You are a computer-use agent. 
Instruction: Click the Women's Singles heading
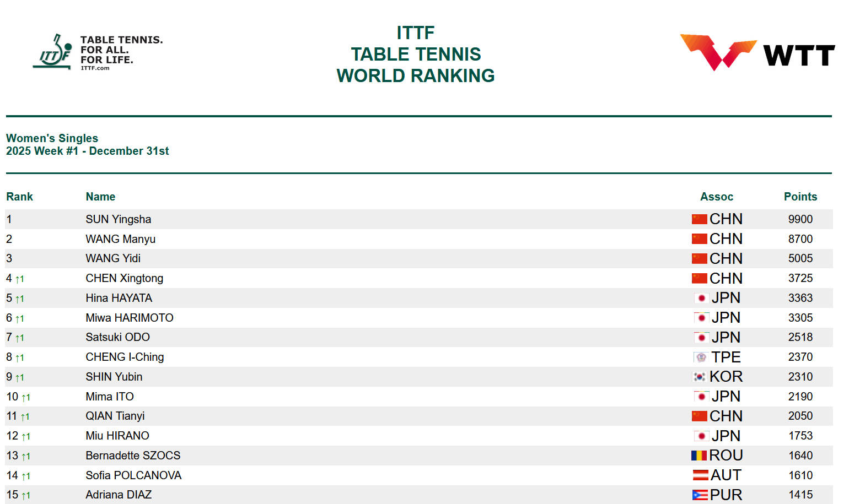52,138
